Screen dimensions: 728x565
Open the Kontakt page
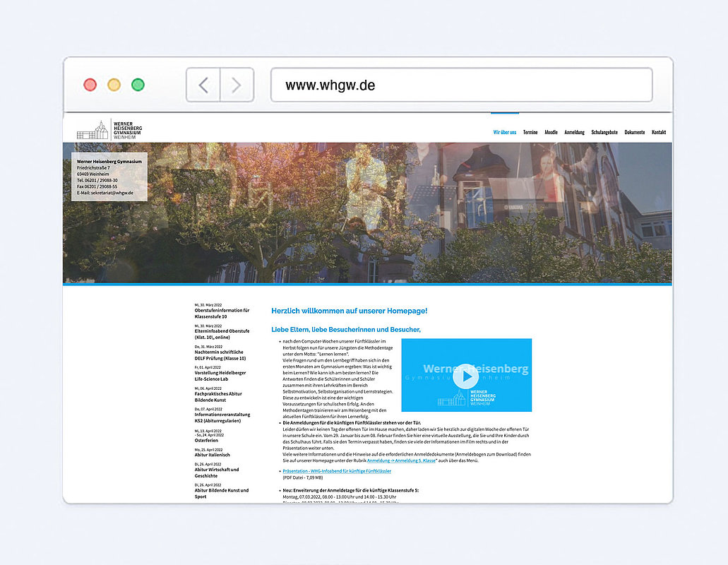point(658,132)
